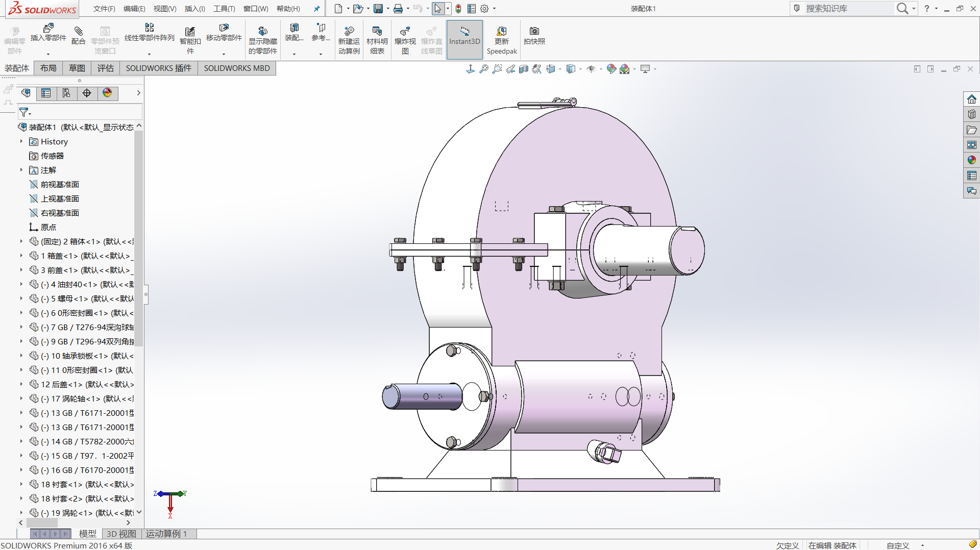Switch to 草图 tab
The width and height of the screenshot is (980, 550).
coord(77,68)
